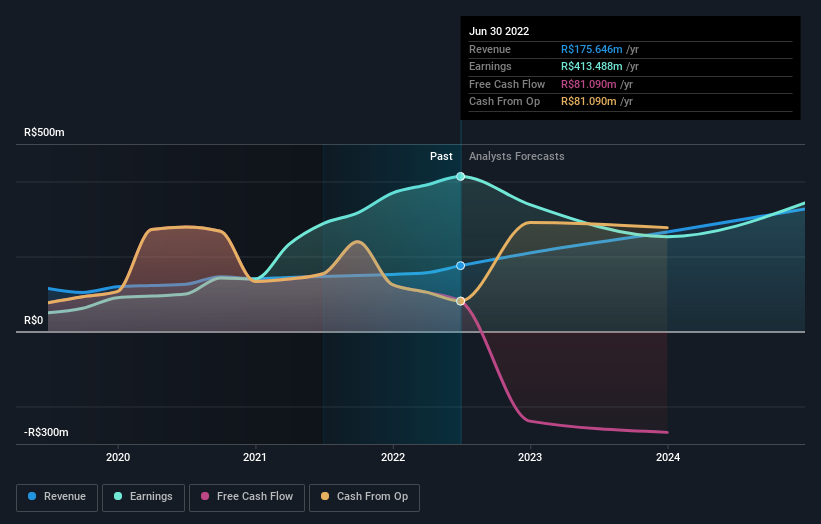Click the R$500m y-axis label
The image size is (821, 524).
(x=44, y=132)
